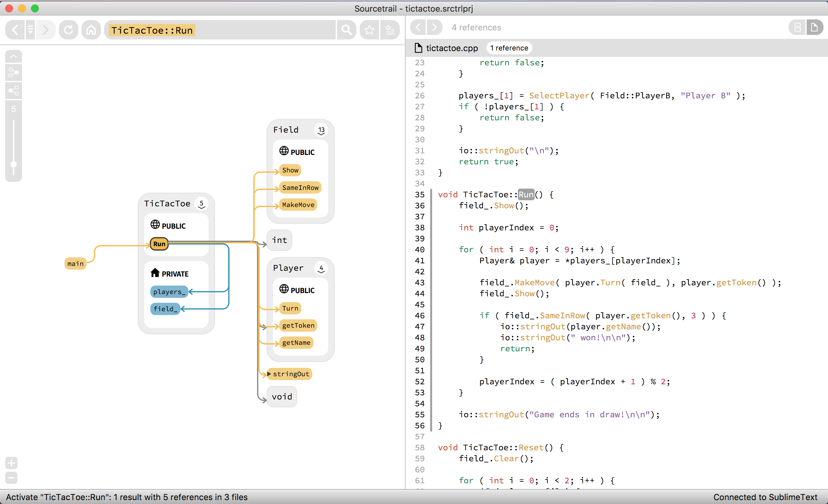The width and height of the screenshot is (828, 504).
Task: Click the graph zoom in plus button
Action: (x=11, y=463)
